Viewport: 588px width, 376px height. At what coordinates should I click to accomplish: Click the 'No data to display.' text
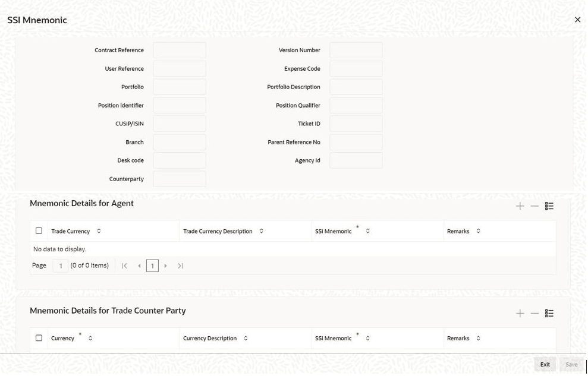coord(59,249)
